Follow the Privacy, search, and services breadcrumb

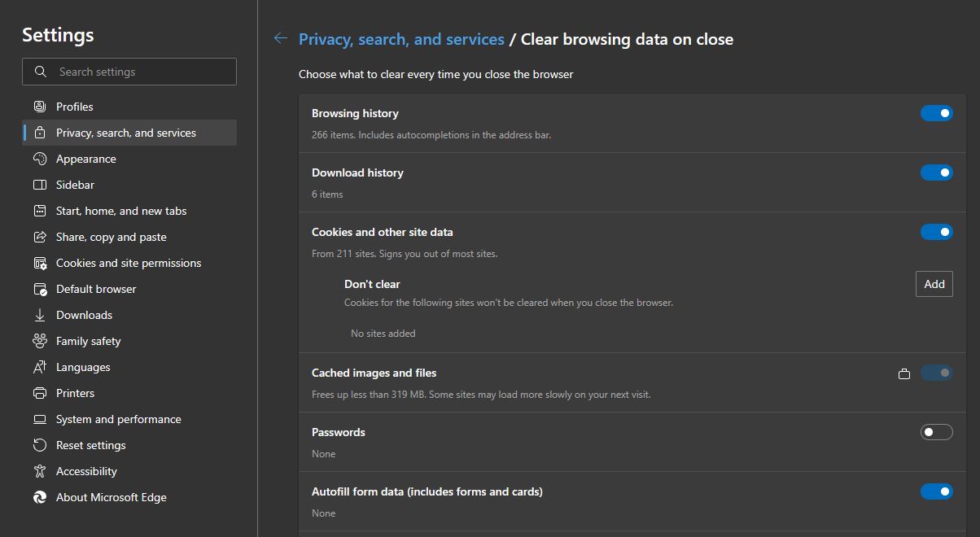click(x=401, y=39)
